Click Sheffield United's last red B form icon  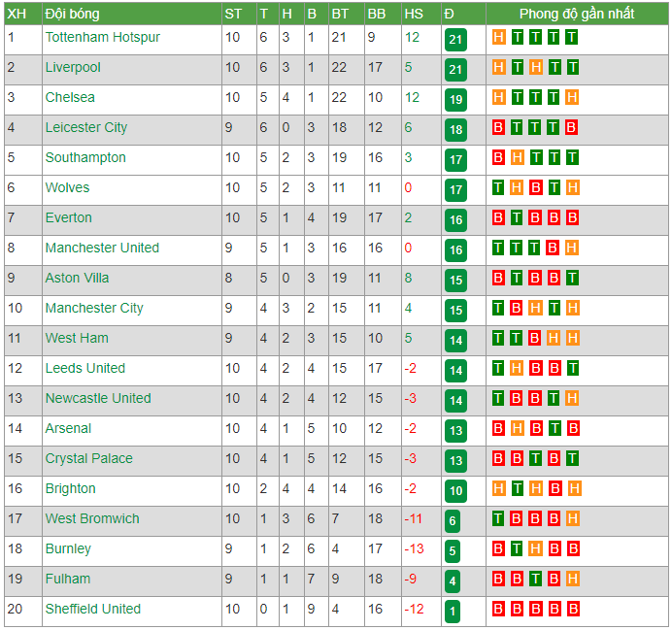pos(573,609)
